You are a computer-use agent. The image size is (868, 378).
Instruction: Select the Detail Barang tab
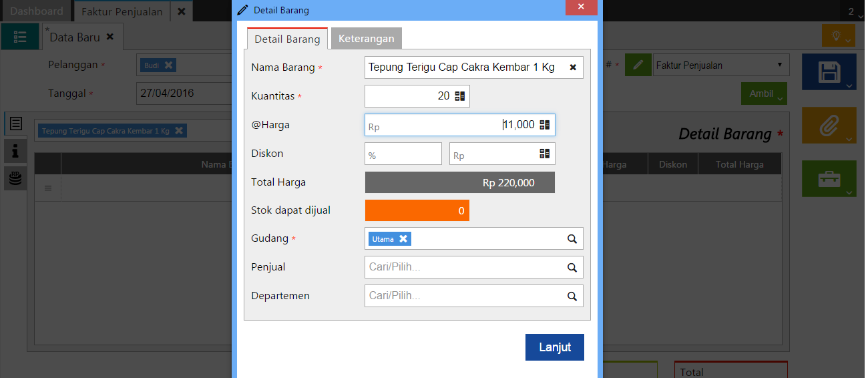click(x=287, y=39)
